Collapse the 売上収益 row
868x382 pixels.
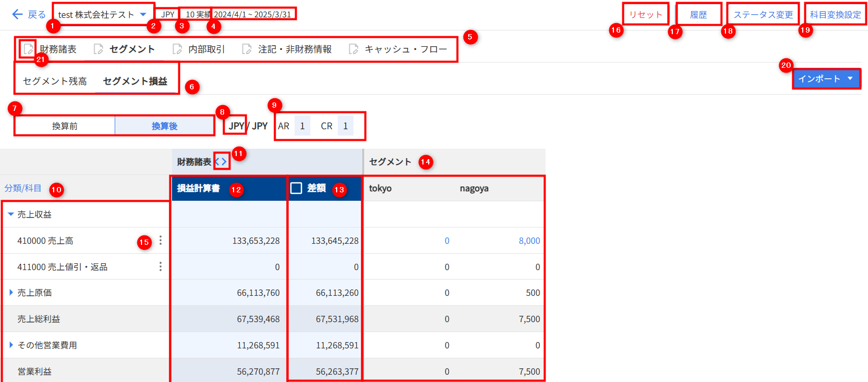[11, 214]
